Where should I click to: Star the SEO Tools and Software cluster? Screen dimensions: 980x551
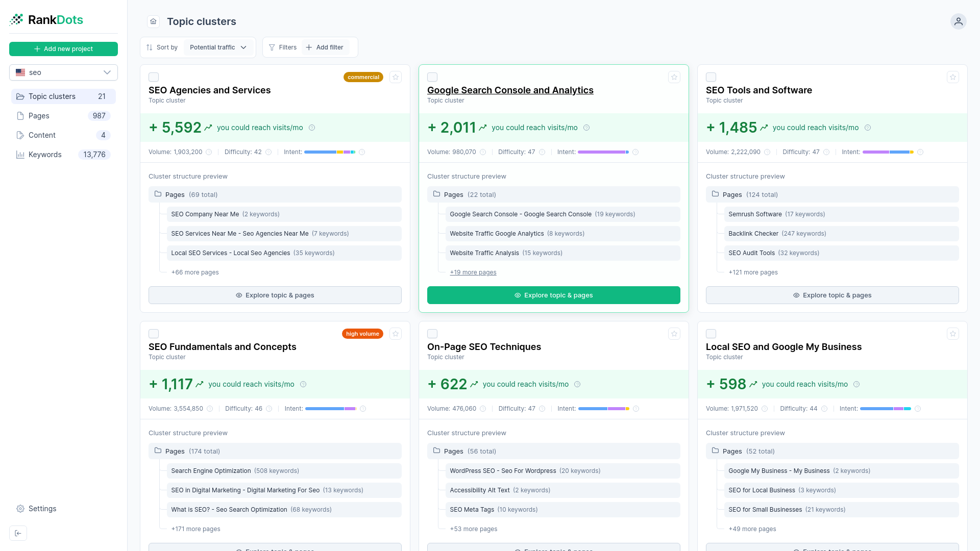click(x=953, y=77)
